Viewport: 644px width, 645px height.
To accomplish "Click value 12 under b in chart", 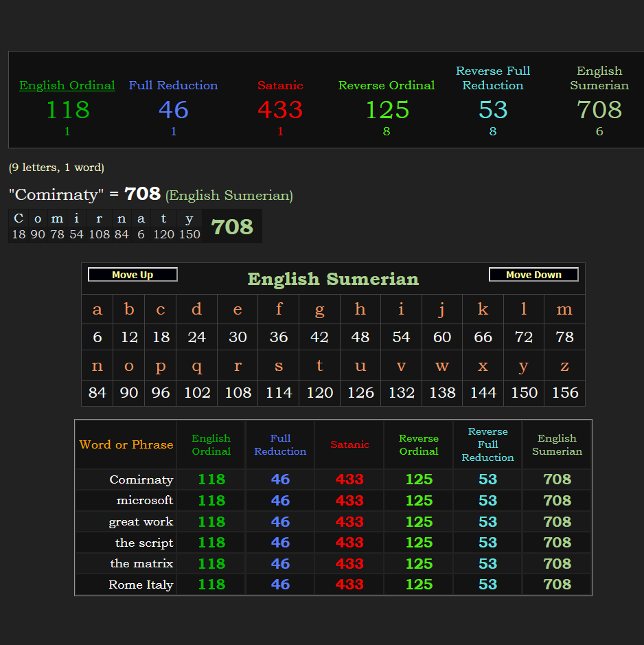I will tap(128, 337).
